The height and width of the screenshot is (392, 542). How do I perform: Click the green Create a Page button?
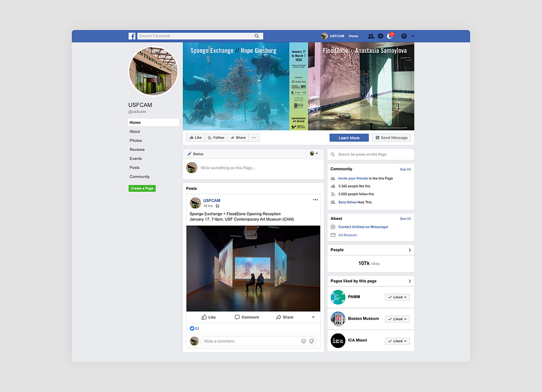[142, 188]
